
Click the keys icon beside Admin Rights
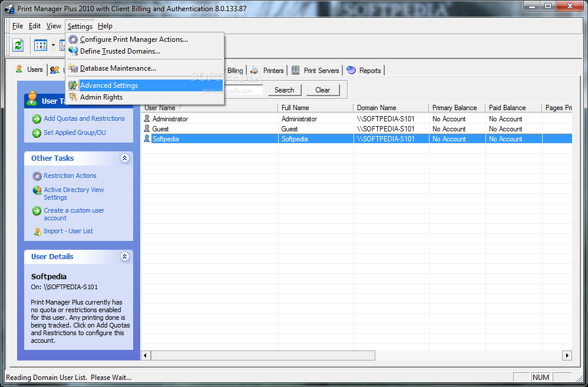73,97
